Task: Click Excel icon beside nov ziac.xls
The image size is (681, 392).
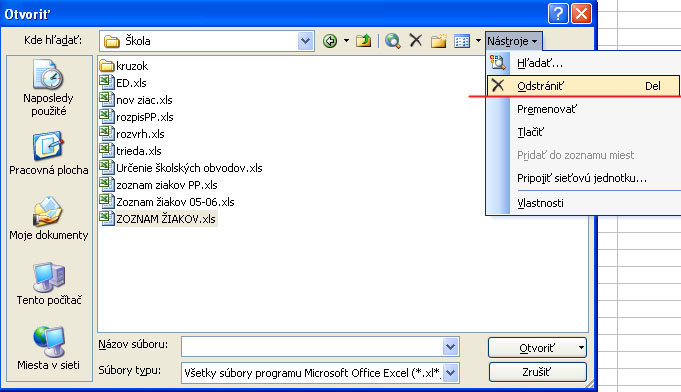Action: point(106,99)
